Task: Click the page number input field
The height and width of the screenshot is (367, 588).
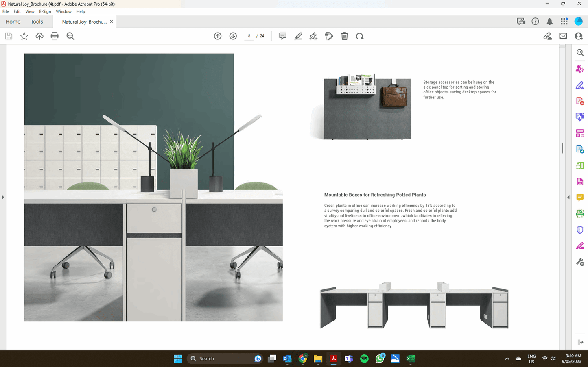Action: tap(249, 36)
